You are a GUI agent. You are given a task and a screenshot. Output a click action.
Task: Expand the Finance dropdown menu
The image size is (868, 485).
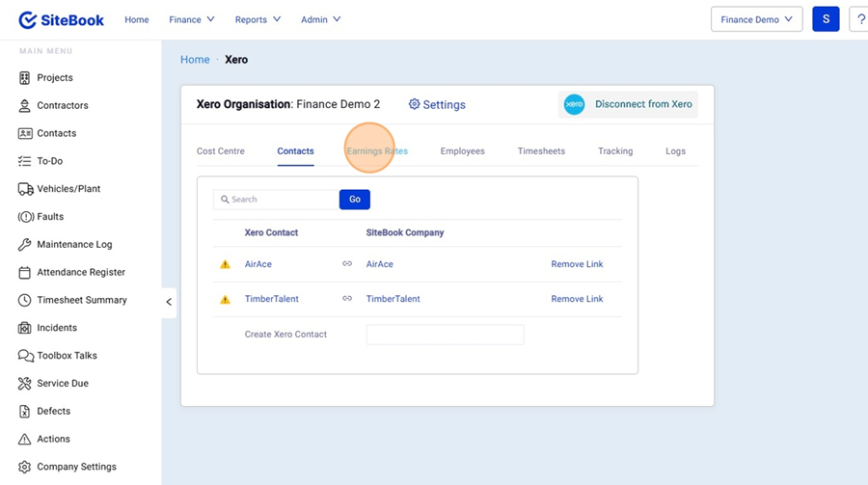(191, 19)
